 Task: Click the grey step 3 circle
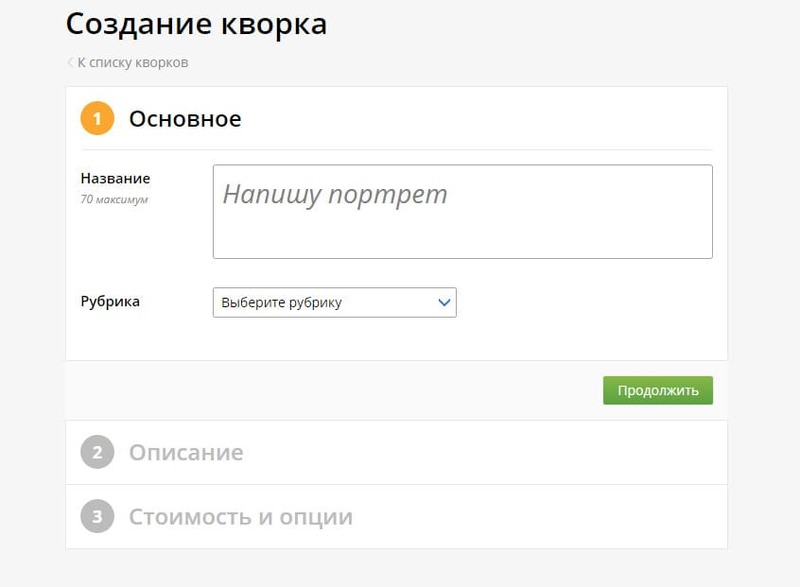pos(97,517)
